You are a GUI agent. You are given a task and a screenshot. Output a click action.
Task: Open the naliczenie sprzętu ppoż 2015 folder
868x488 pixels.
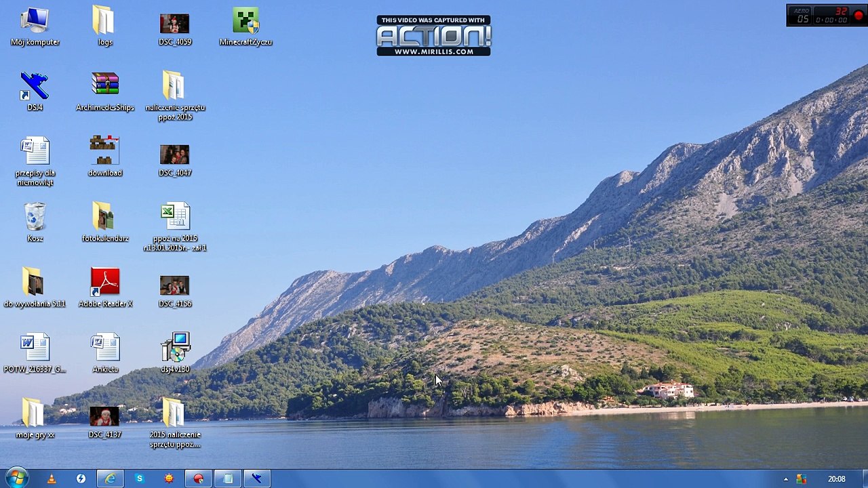[x=175, y=96]
